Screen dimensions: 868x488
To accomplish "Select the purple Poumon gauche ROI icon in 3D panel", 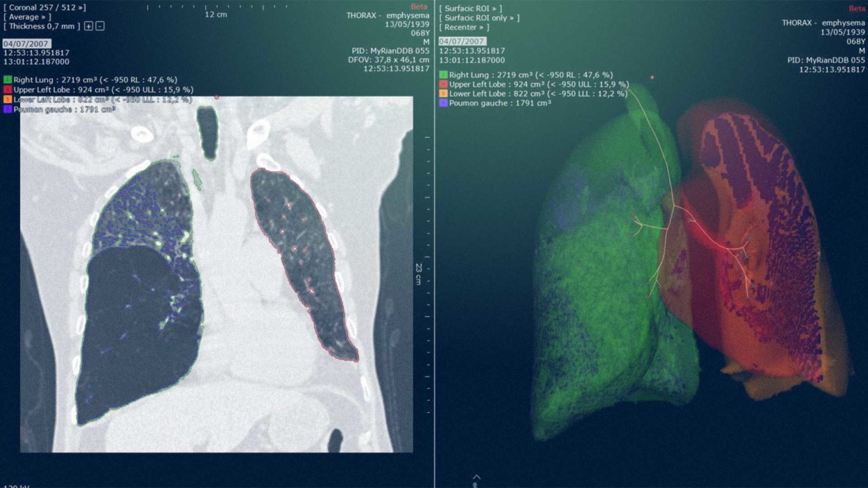I will (443, 103).
